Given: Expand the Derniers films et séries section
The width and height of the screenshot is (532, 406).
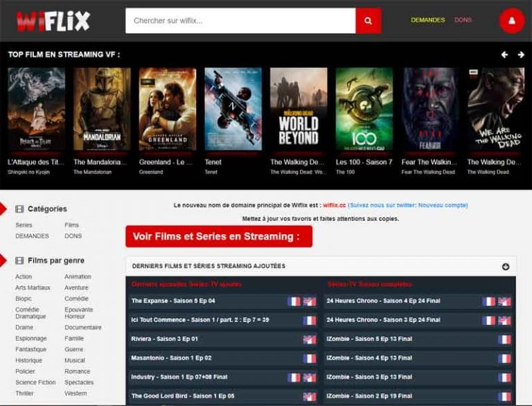Looking at the screenshot, I should 506,267.
